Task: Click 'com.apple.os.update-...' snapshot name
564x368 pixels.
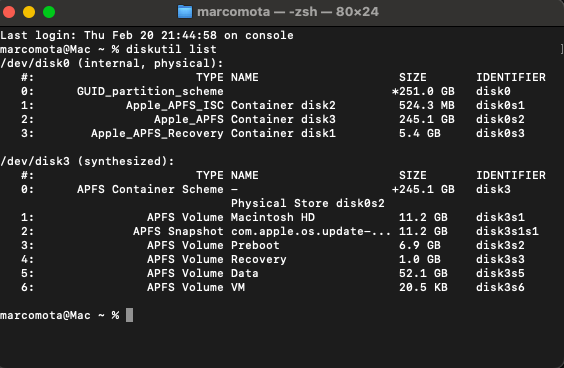Action: [x=311, y=232]
